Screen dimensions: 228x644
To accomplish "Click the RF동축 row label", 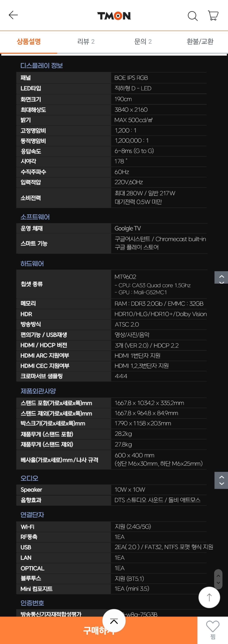I will click(29, 537).
